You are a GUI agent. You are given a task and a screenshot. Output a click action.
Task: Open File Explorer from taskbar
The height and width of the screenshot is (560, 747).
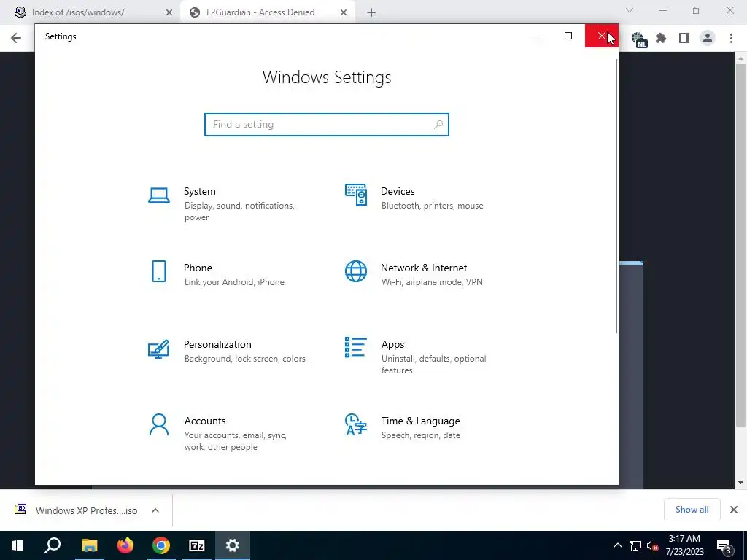point(89,545)
